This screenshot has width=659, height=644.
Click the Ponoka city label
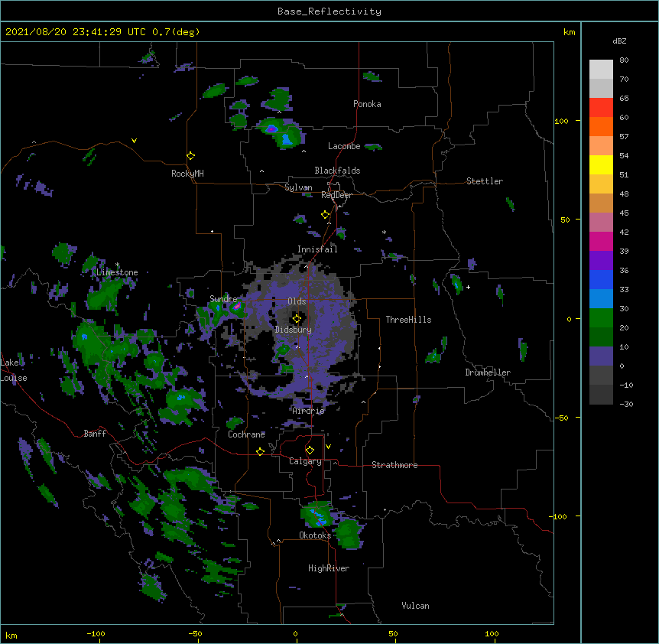tap(367, 104)
